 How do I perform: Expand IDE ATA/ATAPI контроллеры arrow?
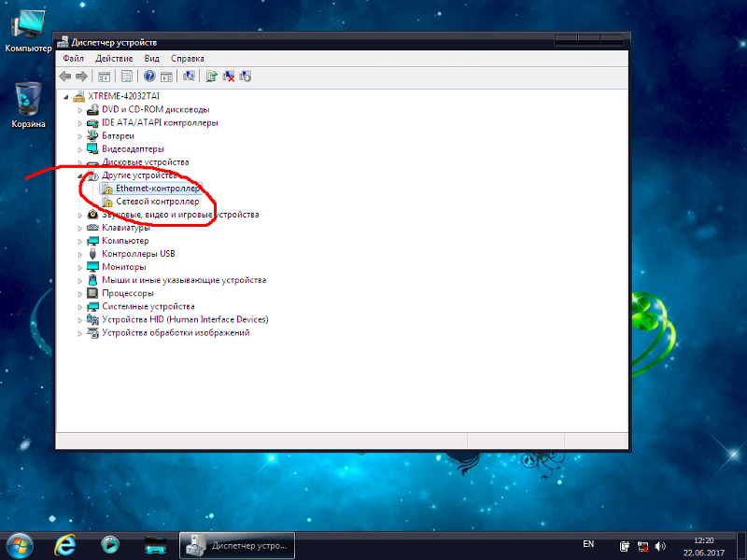point(80,123)
